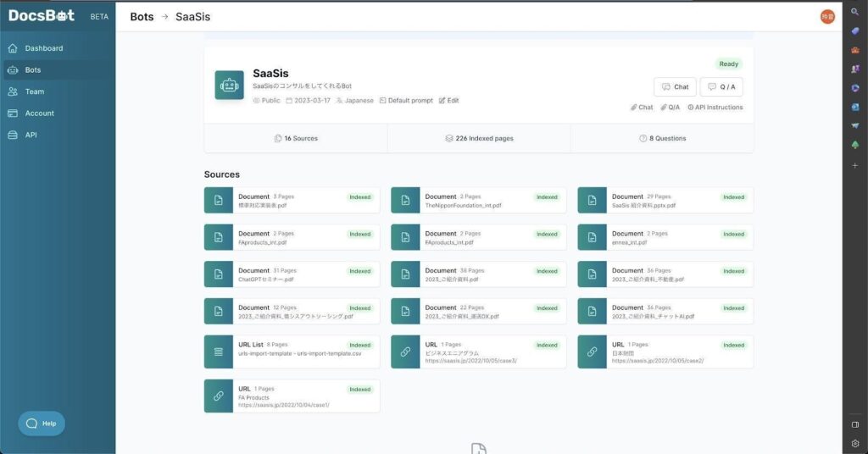Open the API Instructions link

click(715, 108)
